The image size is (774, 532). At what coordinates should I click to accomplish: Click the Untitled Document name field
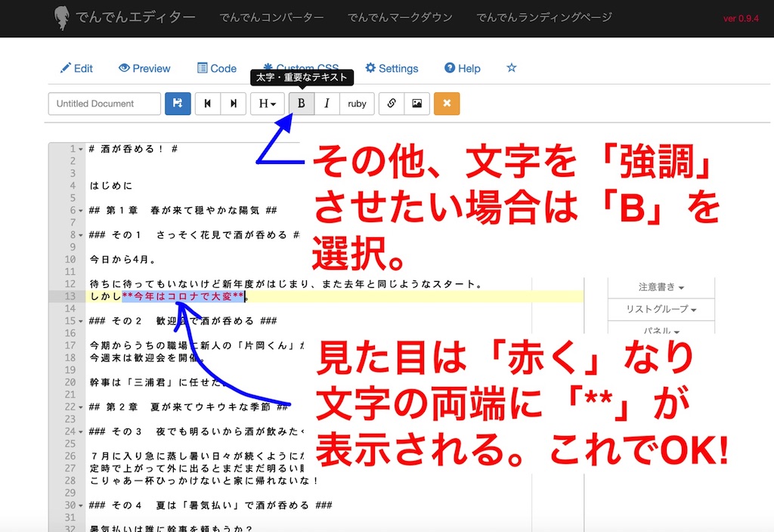pyautogui.click(x=104, y=104)
